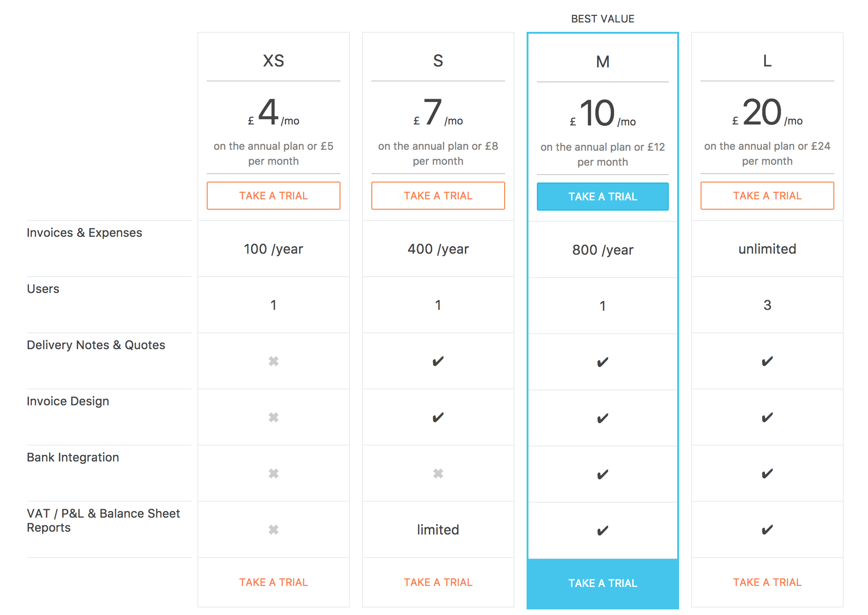Click bottom TAKE A TRIAL link in S column
868x615 pixels.
coord(438,582)
